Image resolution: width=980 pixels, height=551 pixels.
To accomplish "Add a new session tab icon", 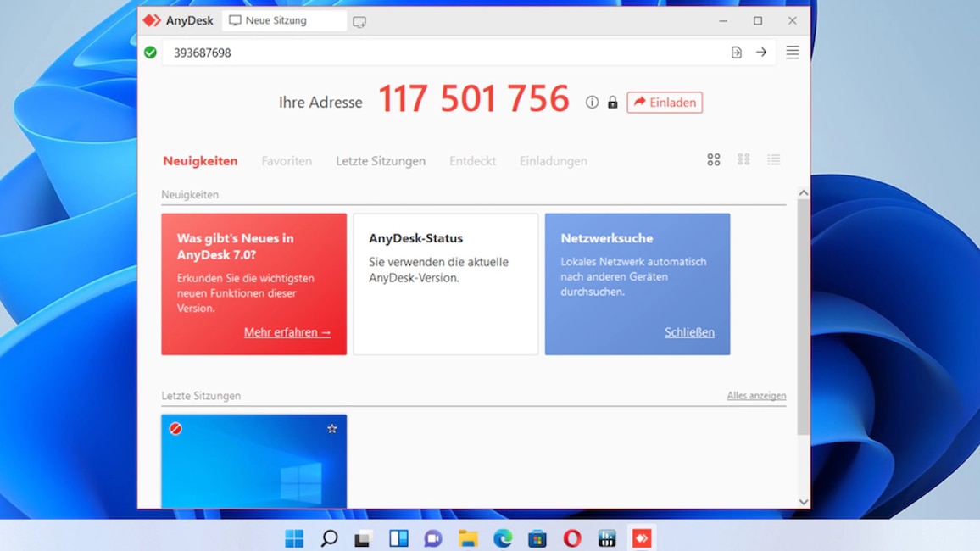I will coord(359,22).
